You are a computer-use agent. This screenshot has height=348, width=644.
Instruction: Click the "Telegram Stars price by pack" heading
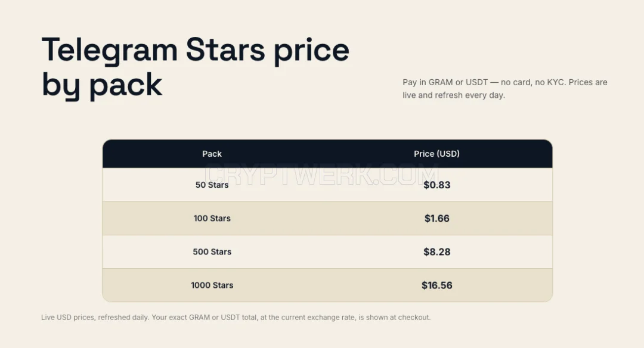(196, 68)
